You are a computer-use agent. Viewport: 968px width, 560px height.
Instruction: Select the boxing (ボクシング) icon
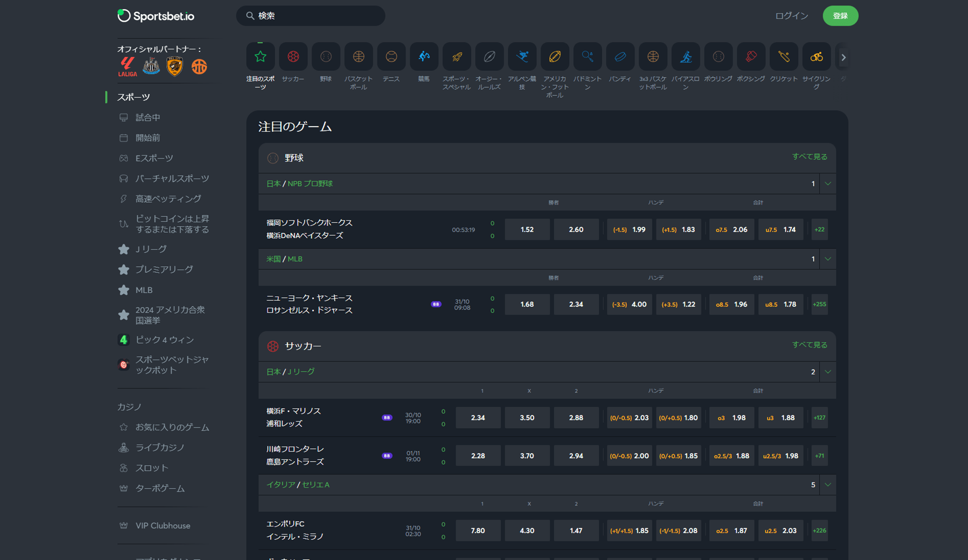pos(751,57)
